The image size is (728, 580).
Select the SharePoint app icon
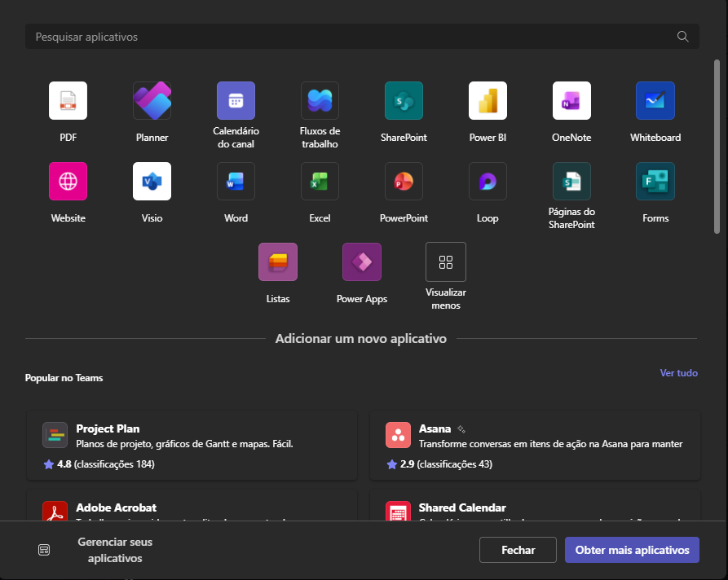[x=404, y=101]
